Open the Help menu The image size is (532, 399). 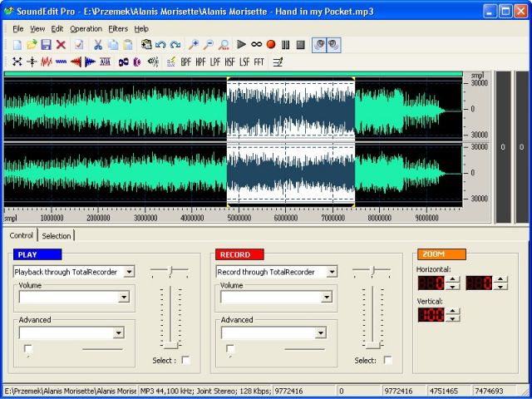[x=141, y=29]
